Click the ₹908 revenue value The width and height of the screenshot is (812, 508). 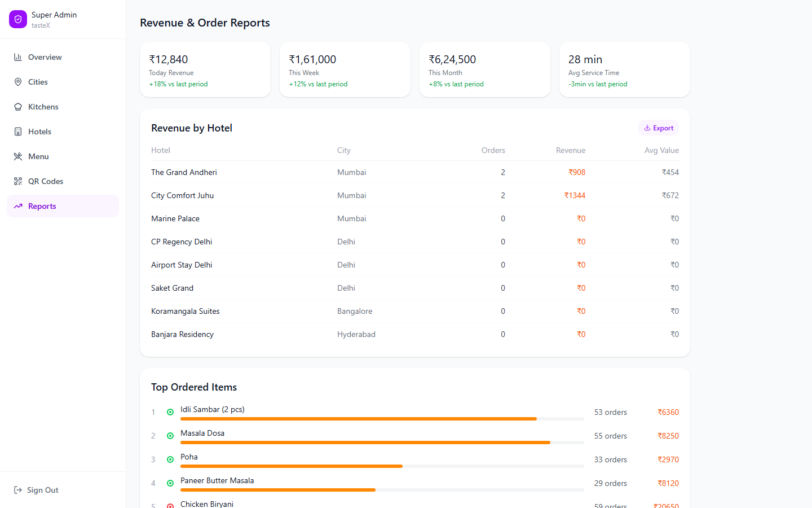pyautogui.click(x=577, y=172)
